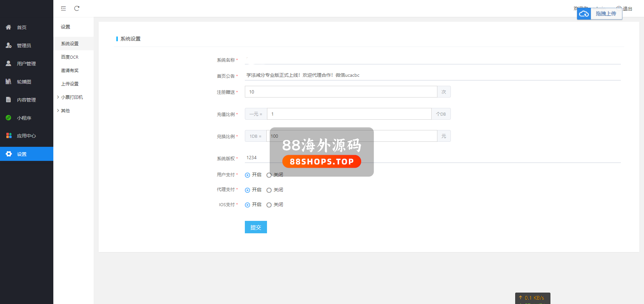Select 开启 for IOS支付
This screenshot has width=644, height=304.
pos(248,205)
